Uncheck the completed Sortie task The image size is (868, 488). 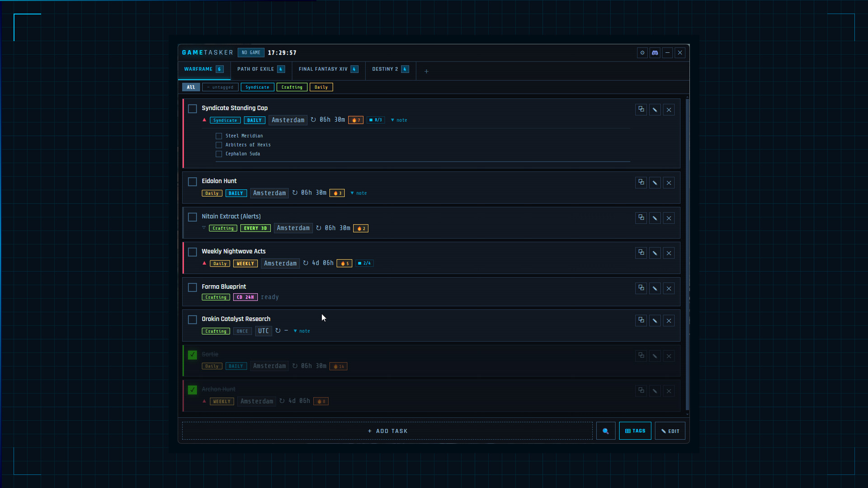click(x=192, y=355)
